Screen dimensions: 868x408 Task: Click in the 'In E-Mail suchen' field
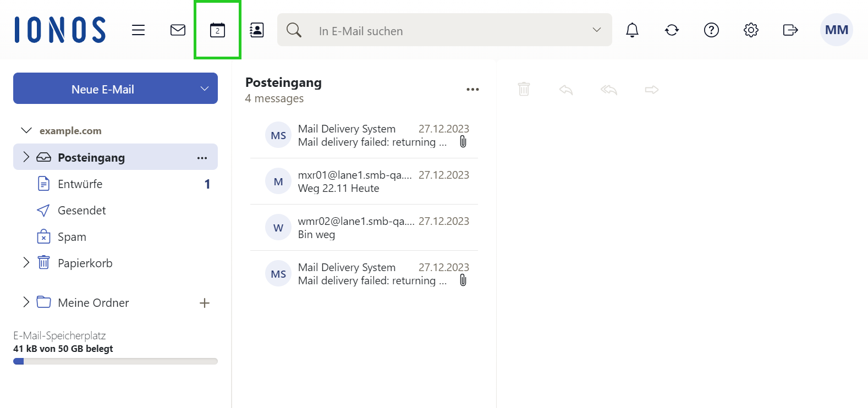tap(446, 31)
